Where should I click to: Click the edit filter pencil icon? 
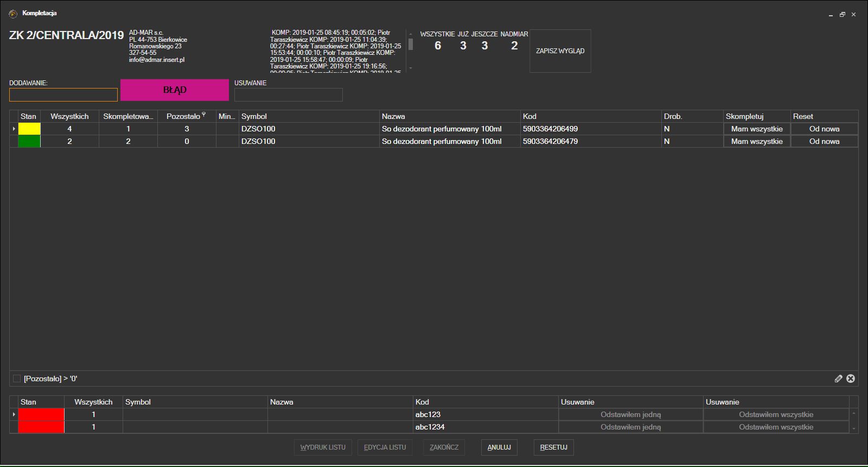[838, 378]
